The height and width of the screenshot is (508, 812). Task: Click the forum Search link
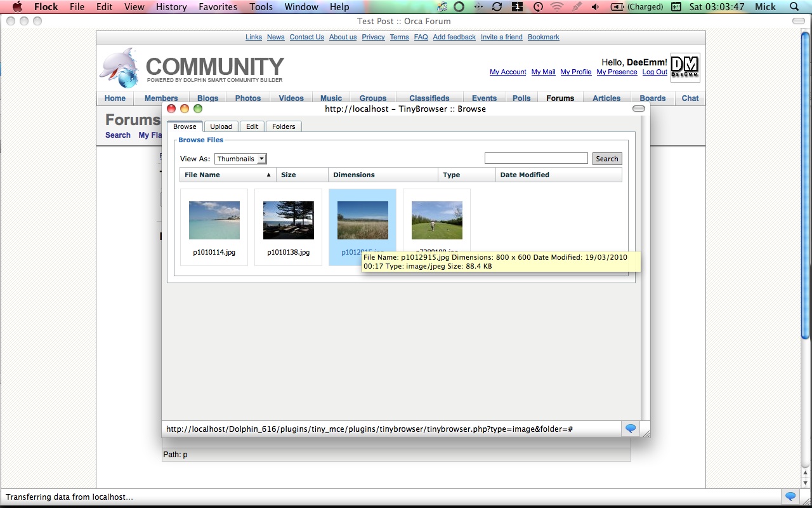coord(118,135)
